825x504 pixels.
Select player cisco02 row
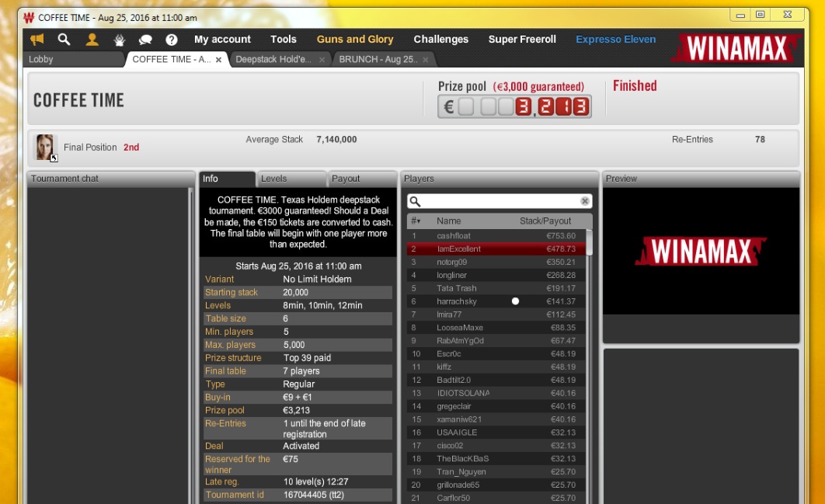coord(496,446)
